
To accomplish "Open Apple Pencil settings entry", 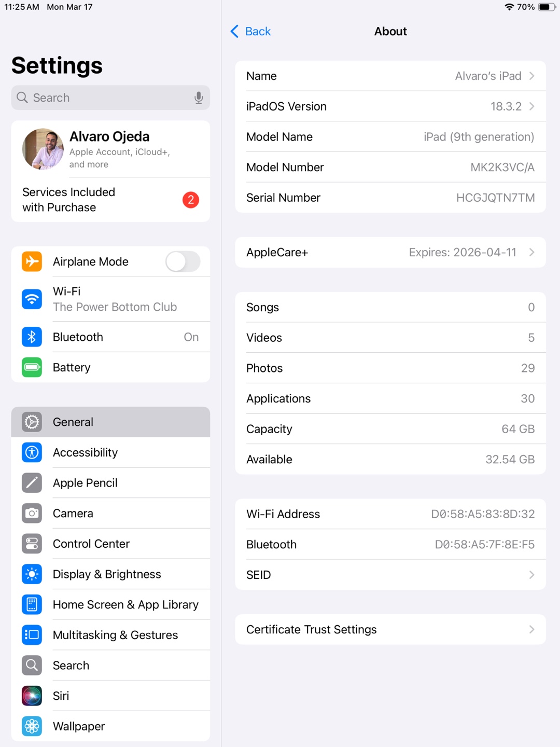I will point(110,483).
